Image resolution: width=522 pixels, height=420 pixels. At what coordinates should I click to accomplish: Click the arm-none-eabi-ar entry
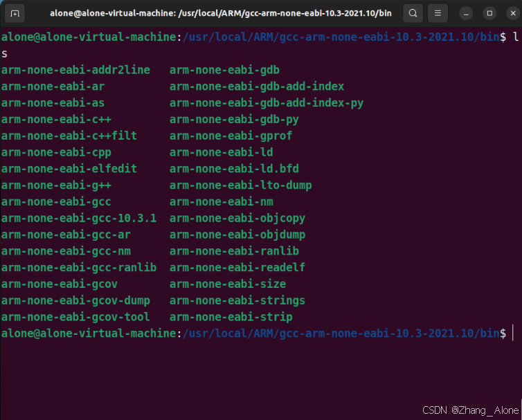(x=53, y=86)
